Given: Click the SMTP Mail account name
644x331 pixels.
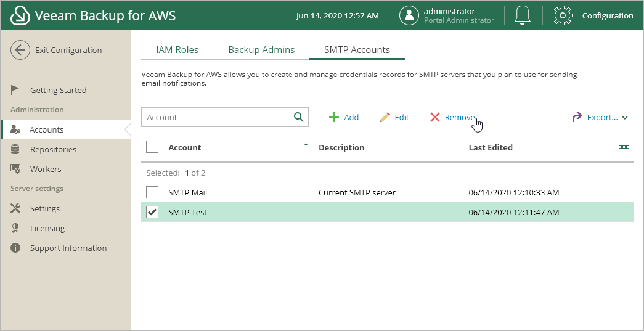Looking at the screenshot, I should click(188, 192).
